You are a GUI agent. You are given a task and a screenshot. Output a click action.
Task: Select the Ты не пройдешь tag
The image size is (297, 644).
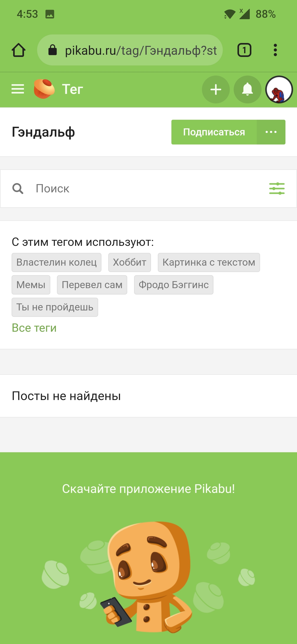tap(55, 307)
